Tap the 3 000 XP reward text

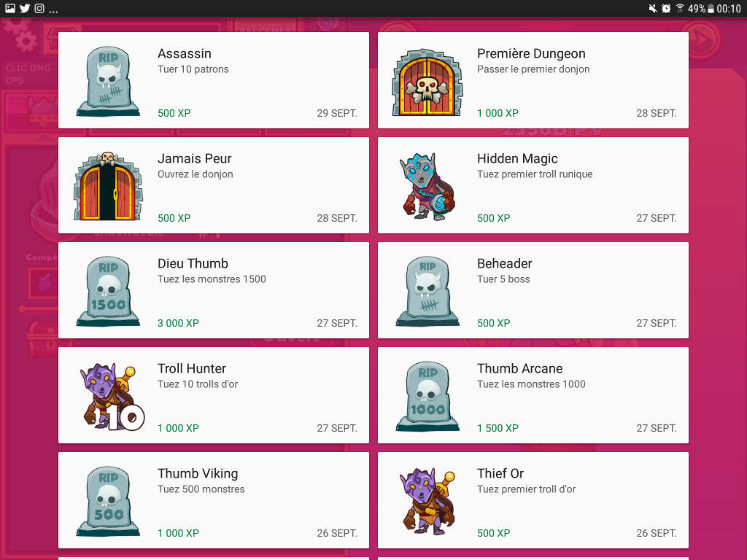tap(178, 323)
